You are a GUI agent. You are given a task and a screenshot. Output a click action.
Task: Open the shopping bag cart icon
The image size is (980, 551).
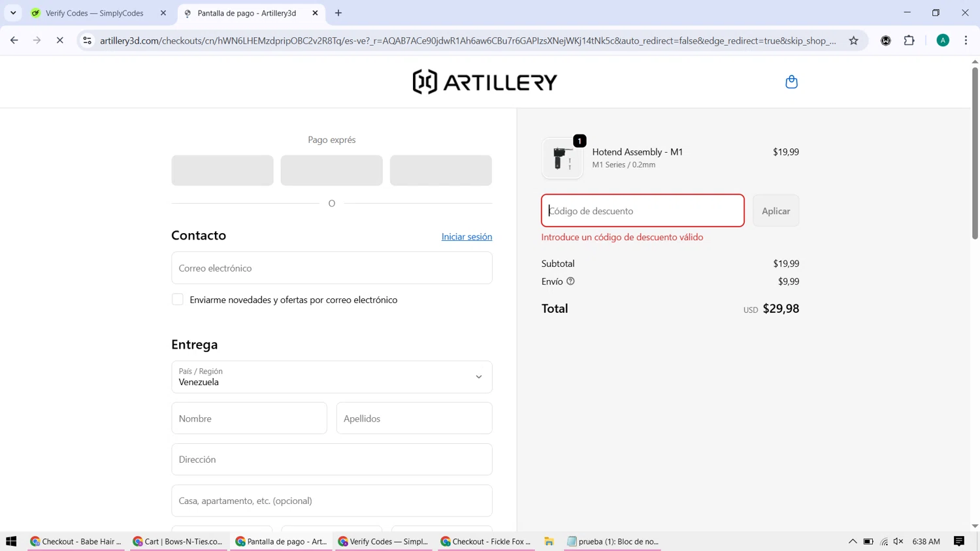pos(791,82)
